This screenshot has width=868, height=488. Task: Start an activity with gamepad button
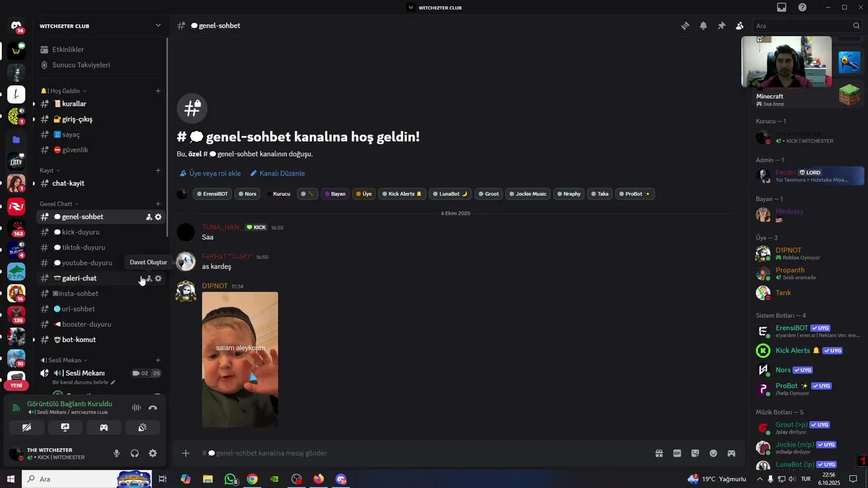[x=104, y=428]
